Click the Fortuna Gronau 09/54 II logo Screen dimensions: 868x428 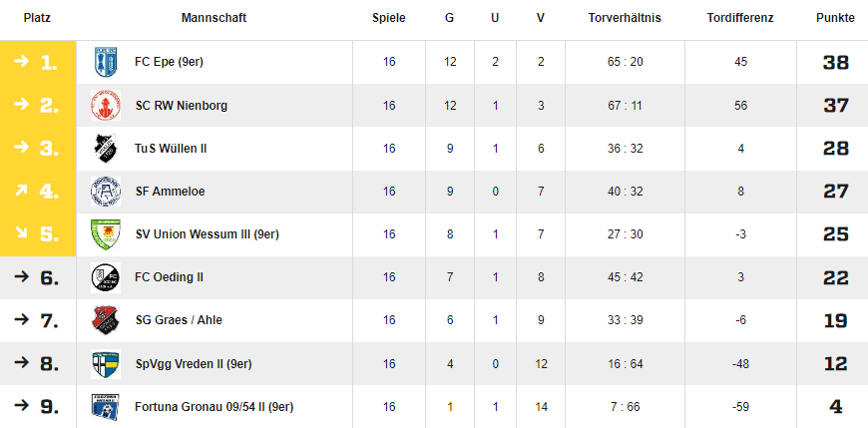pyautogui.click(x=105, y=407)
